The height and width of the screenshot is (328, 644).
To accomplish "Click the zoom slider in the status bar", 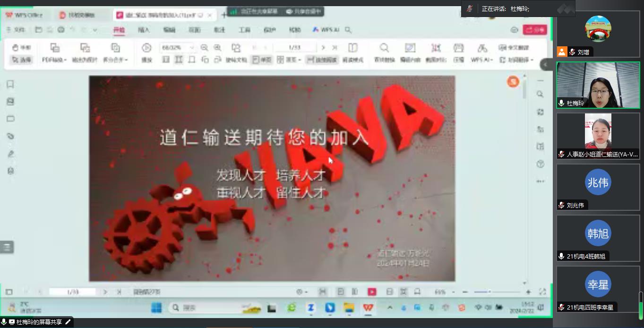I will (x=496, y=292).
